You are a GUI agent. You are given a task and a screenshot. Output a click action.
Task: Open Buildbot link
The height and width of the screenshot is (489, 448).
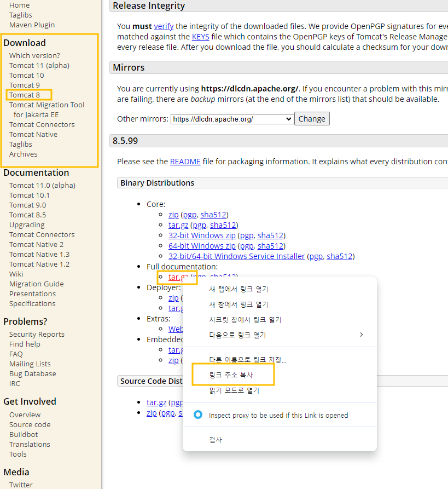pyautogui.click(x=24, y=434)
